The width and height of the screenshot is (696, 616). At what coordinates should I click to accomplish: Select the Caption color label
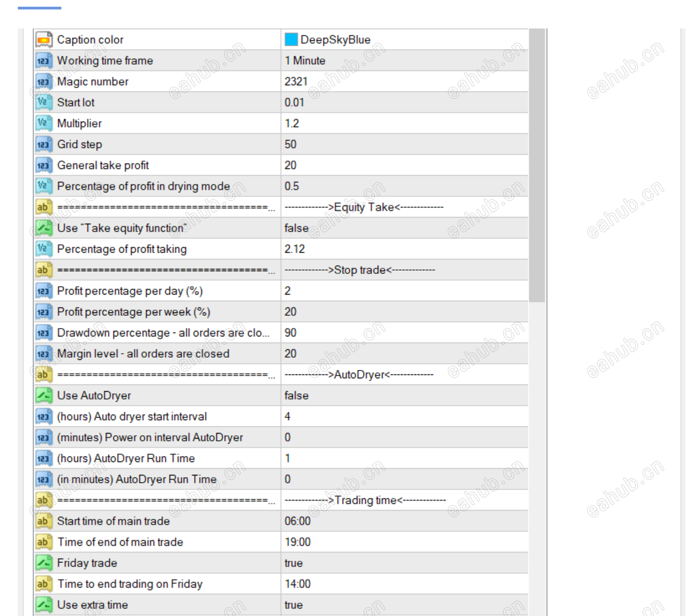(90, 40)
